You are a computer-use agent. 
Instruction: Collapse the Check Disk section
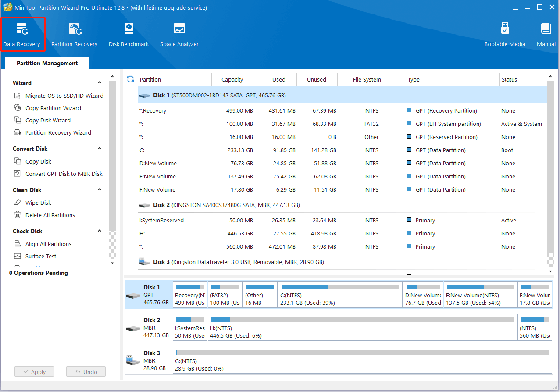(x=100, y=231)
